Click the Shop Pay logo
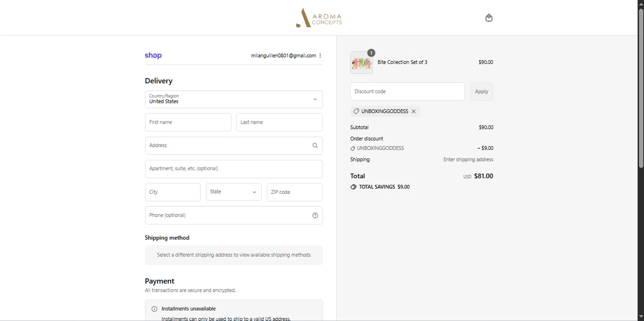Screen dimensions: 644x321 (153, 55)
